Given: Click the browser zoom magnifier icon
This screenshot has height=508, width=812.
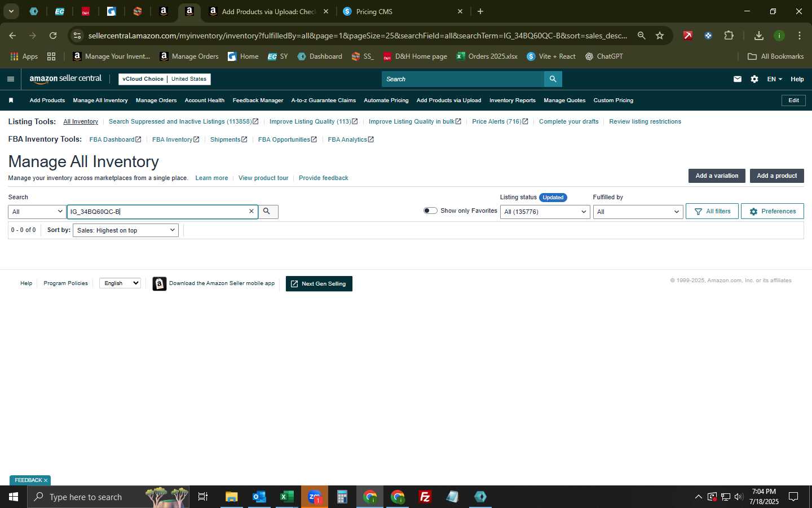Looking at the screenshot, I should click(x=641, y=36).
